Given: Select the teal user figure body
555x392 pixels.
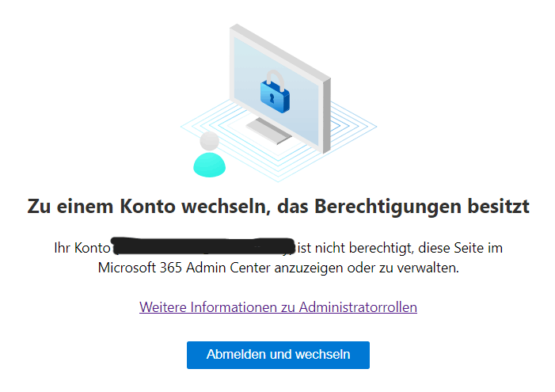Looking at the screenshot, I should tap(209, 165).
